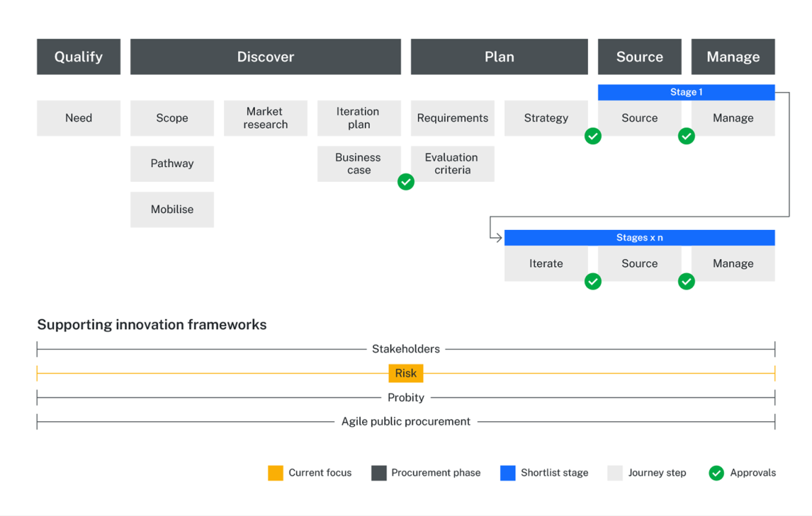Open the Stages x n blue bar
This screenshot has width=812, height=516.
tap(639, 237)
